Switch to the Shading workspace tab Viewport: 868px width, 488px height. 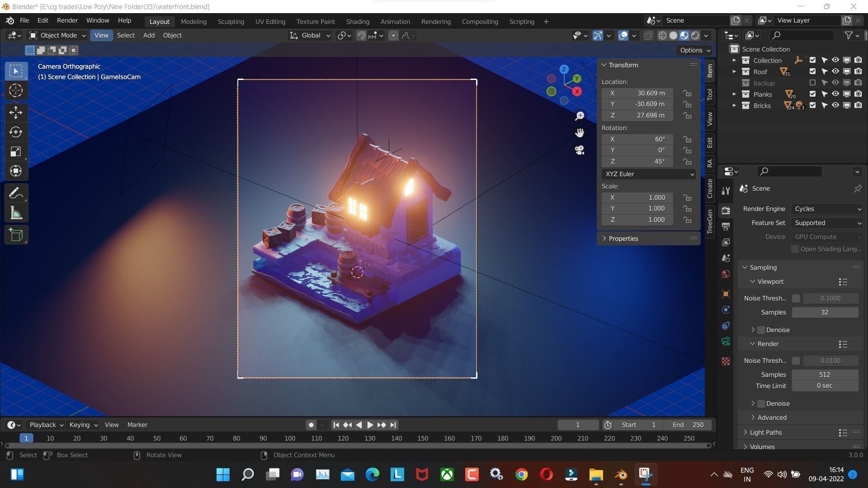[357, 21]
